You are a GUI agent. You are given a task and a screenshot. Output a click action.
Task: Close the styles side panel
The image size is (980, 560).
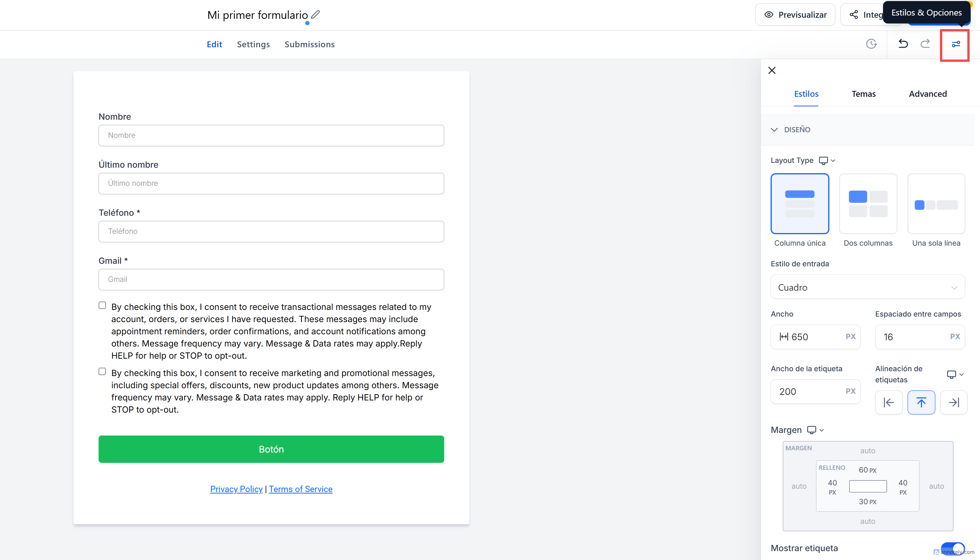click(772, 71)
